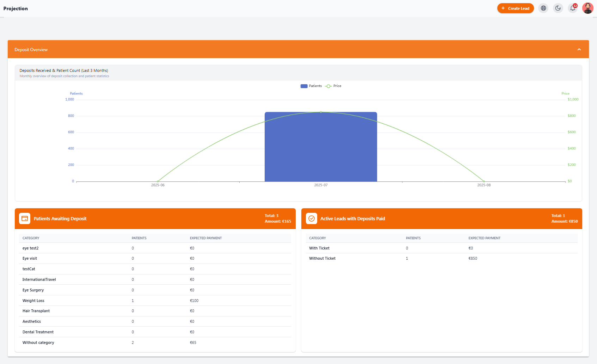
Task: Select the eye test2 row
Action: tap(155, 248)
